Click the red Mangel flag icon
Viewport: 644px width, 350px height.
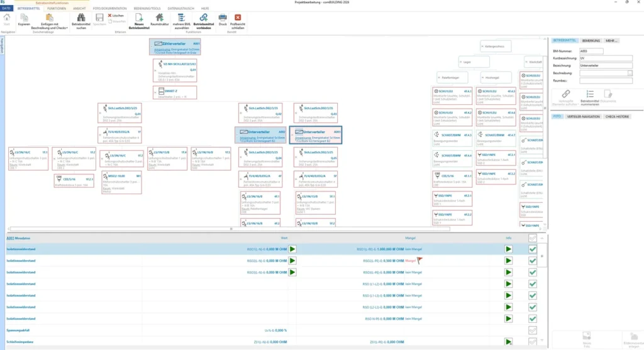click(419, 260)
